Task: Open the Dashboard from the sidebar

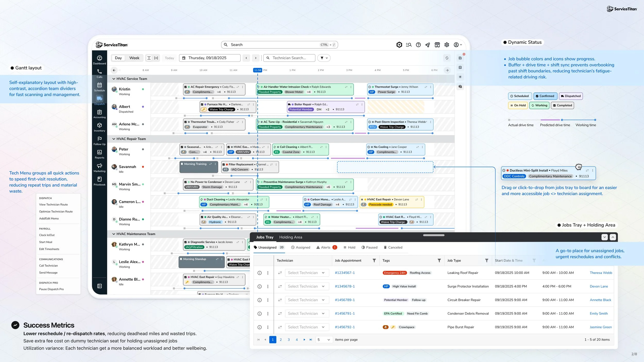Action: (x=99, y=60)
